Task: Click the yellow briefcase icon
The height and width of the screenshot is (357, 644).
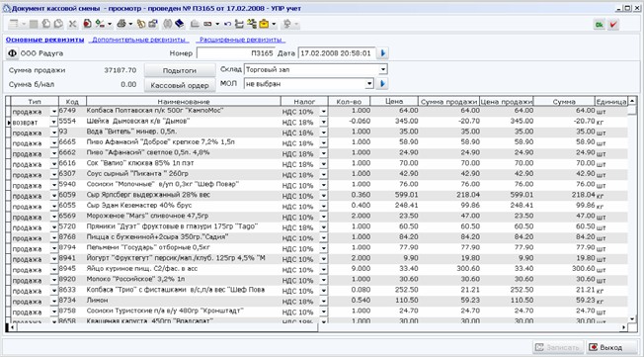Action: [264, 24]
